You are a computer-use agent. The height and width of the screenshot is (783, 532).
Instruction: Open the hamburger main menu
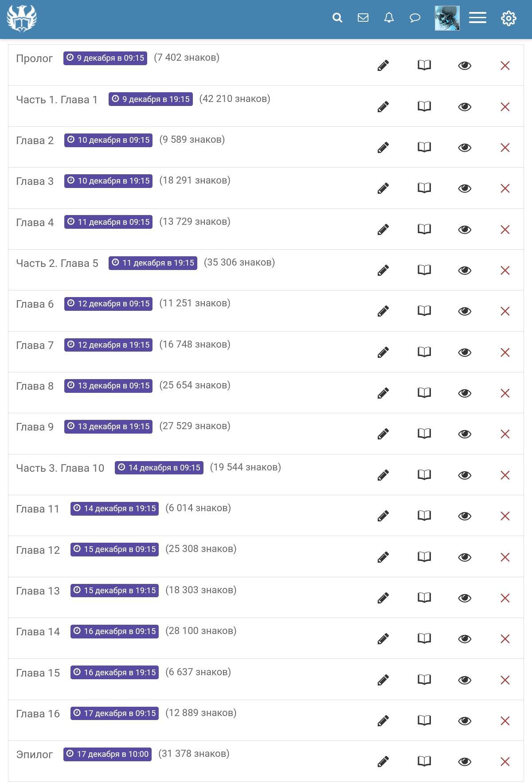coord(477,18)
